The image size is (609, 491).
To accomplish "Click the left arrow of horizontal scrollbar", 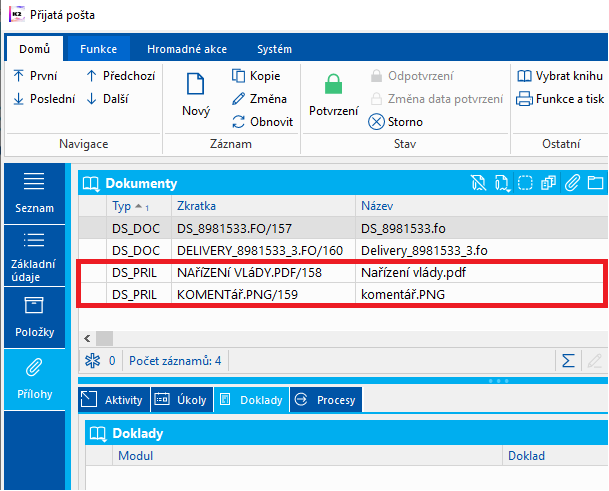I will (x=87, y=338).
